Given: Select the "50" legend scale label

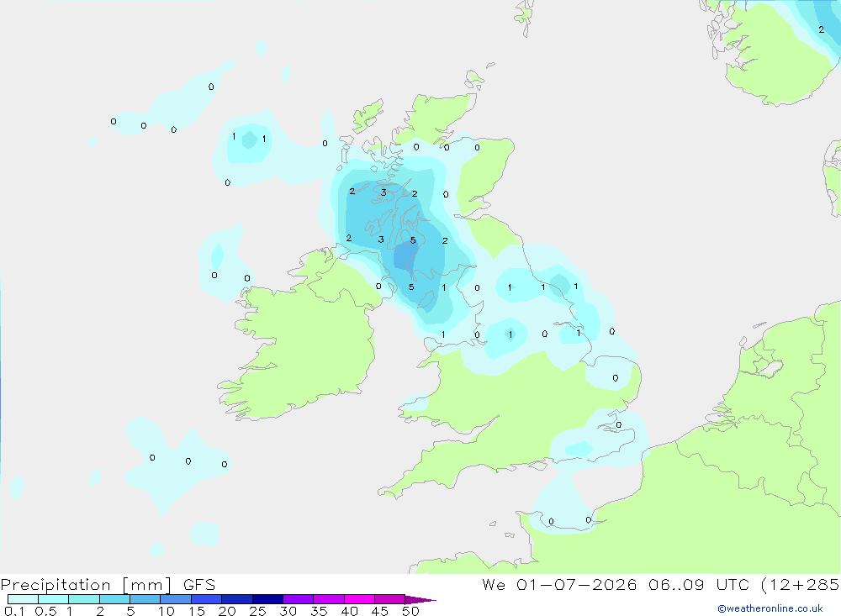Looking at the screenshot, I should [410, 611].
